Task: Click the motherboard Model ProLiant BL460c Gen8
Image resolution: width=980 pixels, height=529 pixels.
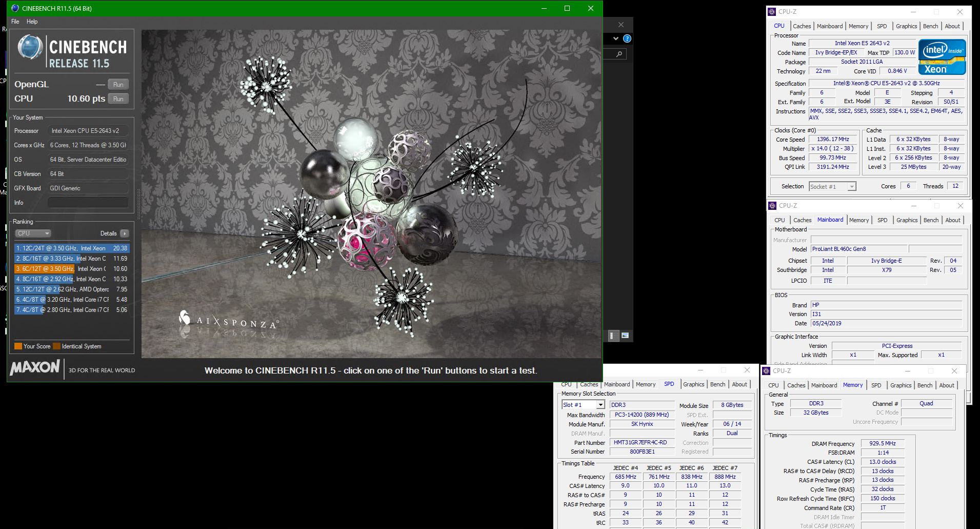Action: click(x=859, y=249)
